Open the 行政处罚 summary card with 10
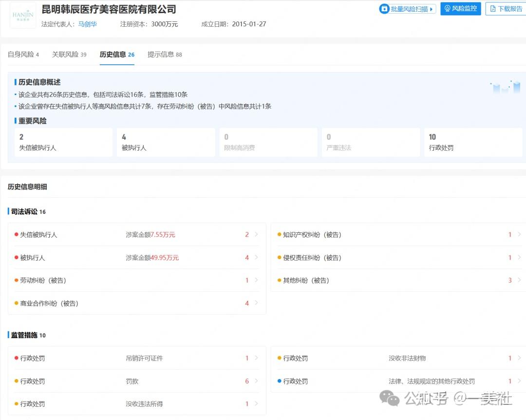Screen dimensions: 526x420 pyautogui.click(x=473, y=142)
